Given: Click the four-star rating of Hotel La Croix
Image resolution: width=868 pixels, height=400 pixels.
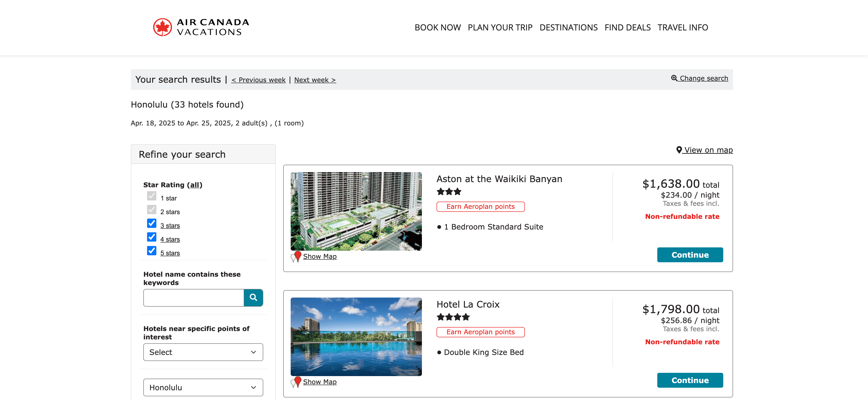Looking at the screenshot, I should pos(453,317).
